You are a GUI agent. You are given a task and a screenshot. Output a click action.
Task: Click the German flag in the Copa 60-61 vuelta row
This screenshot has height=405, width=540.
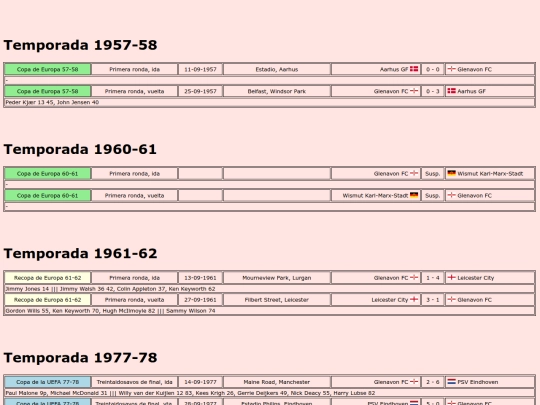[x=414, y=195]
